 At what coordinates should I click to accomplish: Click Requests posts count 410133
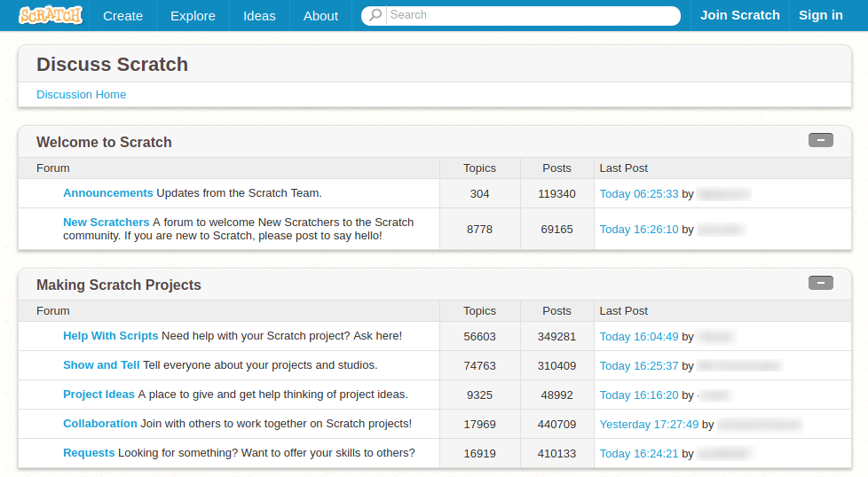tap(556, 454)
